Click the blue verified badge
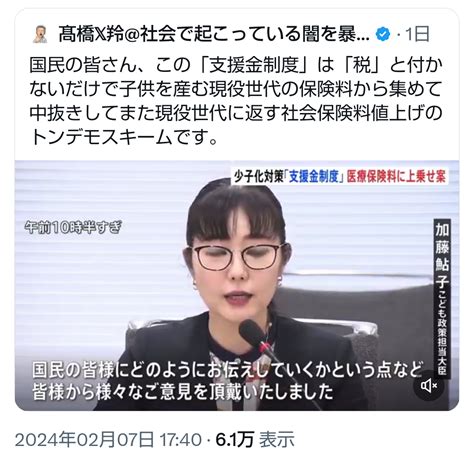The width and height of the screenshot is (474, 453). click(x=383, y=34)
